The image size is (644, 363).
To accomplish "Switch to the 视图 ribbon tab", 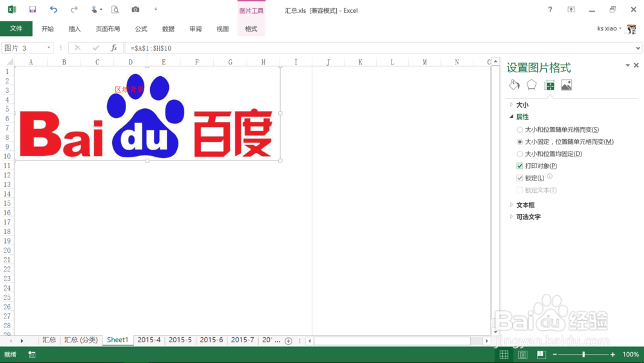I will point(223,29).
